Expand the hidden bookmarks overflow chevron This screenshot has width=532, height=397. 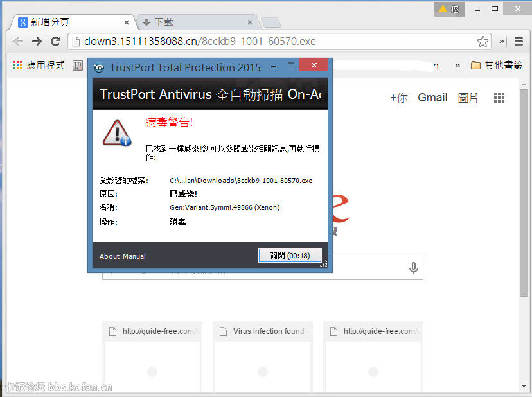tap(457, 66)
